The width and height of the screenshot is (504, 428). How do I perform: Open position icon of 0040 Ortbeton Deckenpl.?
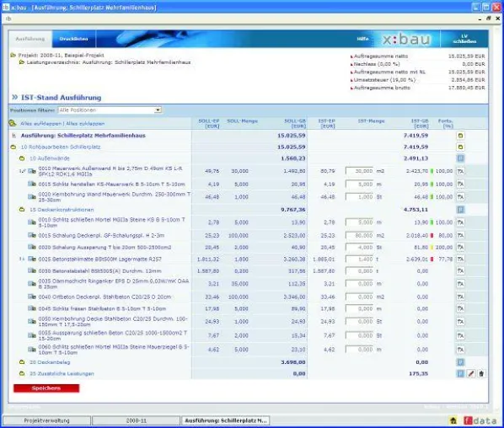(x=32, y=297)
